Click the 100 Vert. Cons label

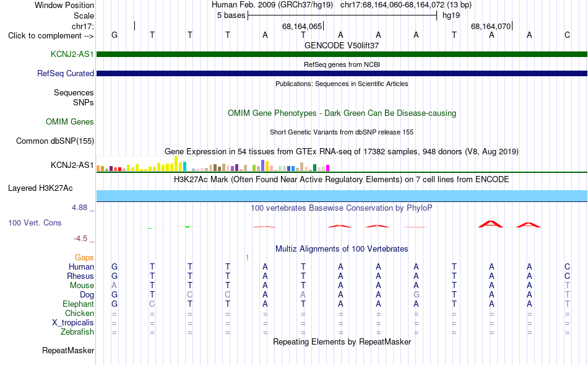pyautogui.click(x=35, y=222)
